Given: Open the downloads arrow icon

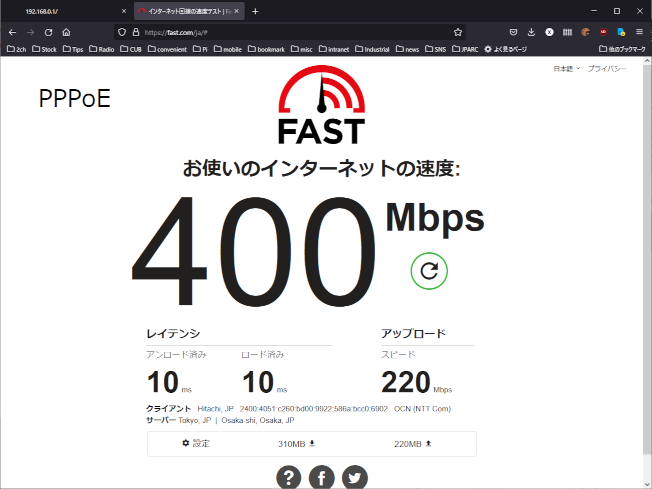Looking at the screenshot, I should pos(531,32).
